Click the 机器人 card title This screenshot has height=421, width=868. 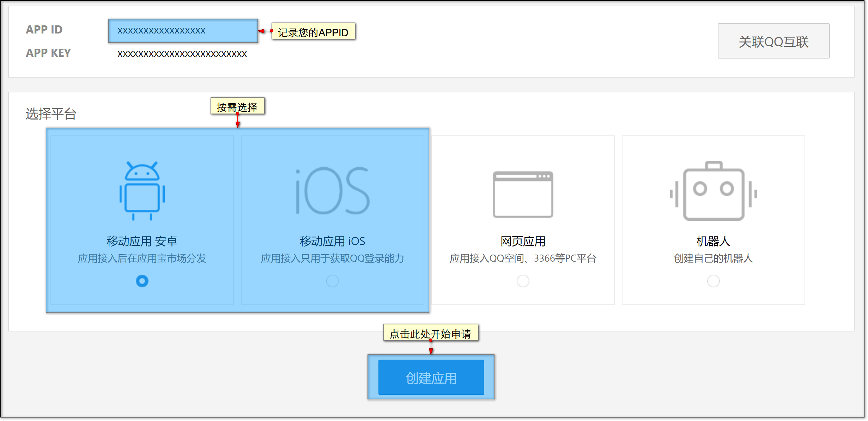point(713,241)
